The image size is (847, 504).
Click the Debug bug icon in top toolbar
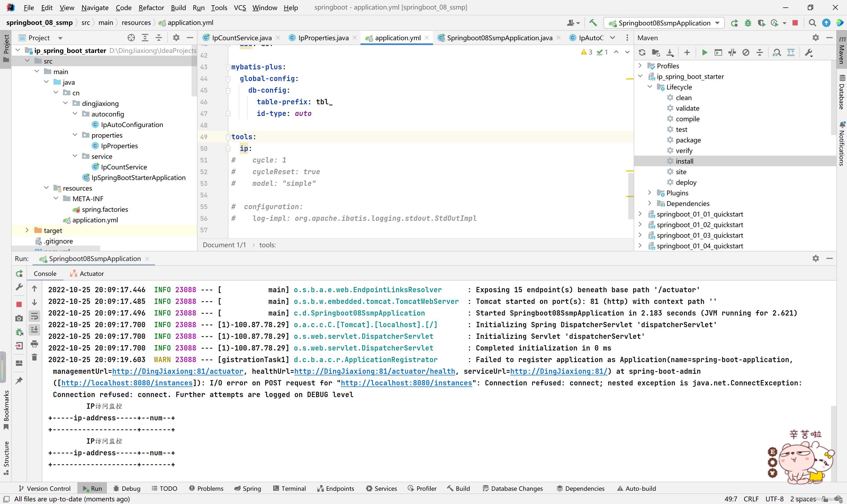coord(748,23)
